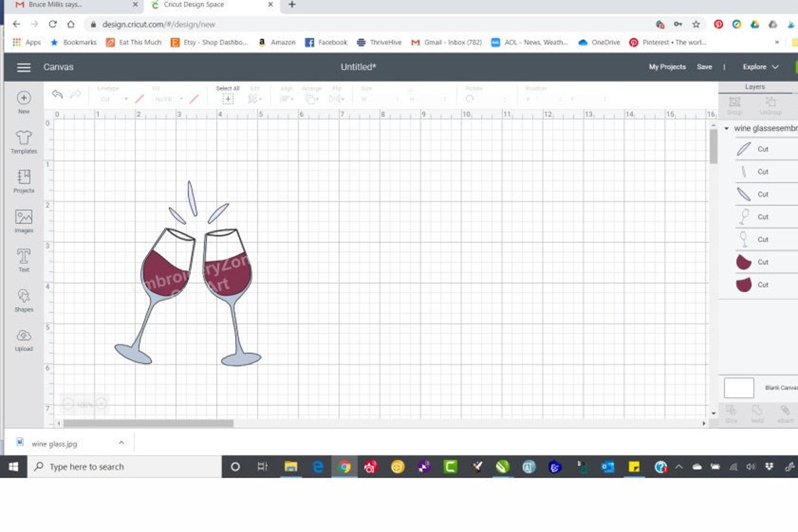
Task: Open the Shapes tool
Action: tap(24, 300)
